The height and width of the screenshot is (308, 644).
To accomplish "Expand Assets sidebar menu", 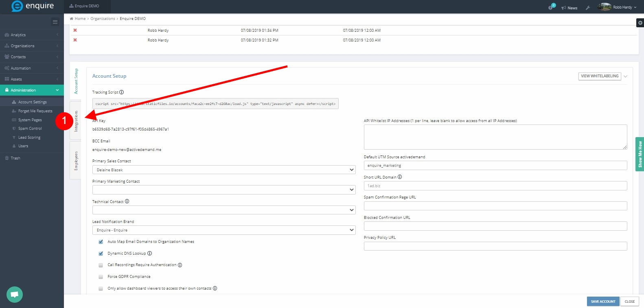I will click(32, 79).
